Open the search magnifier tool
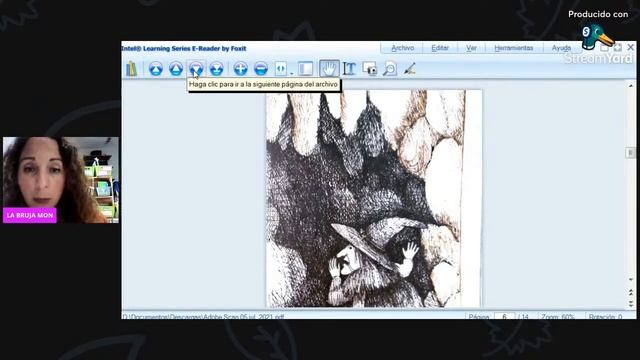Image resolution: width=640 pixels, height=360 pixels. pyautogui.click(x=390, y=69)
